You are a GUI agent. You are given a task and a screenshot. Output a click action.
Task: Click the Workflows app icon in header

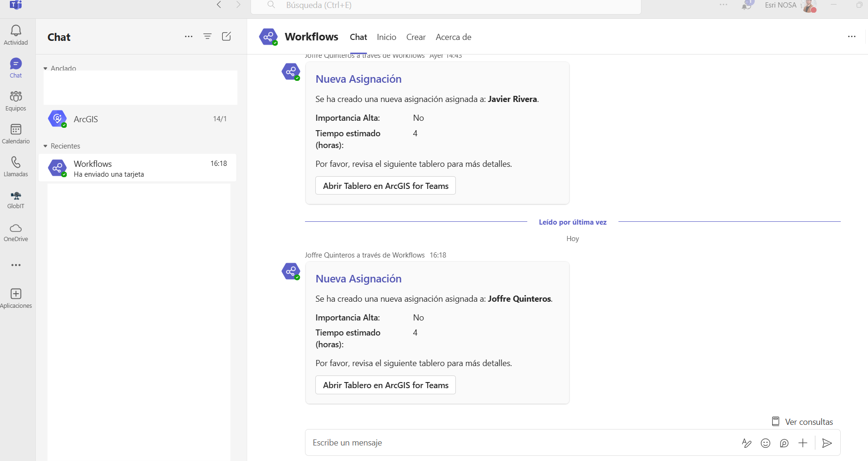click(268, 37)
